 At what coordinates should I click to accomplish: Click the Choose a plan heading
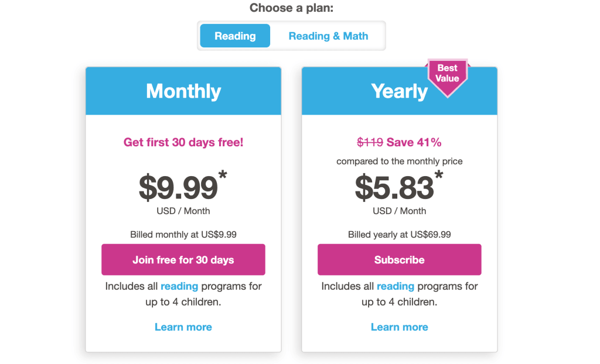click(291, 8)
